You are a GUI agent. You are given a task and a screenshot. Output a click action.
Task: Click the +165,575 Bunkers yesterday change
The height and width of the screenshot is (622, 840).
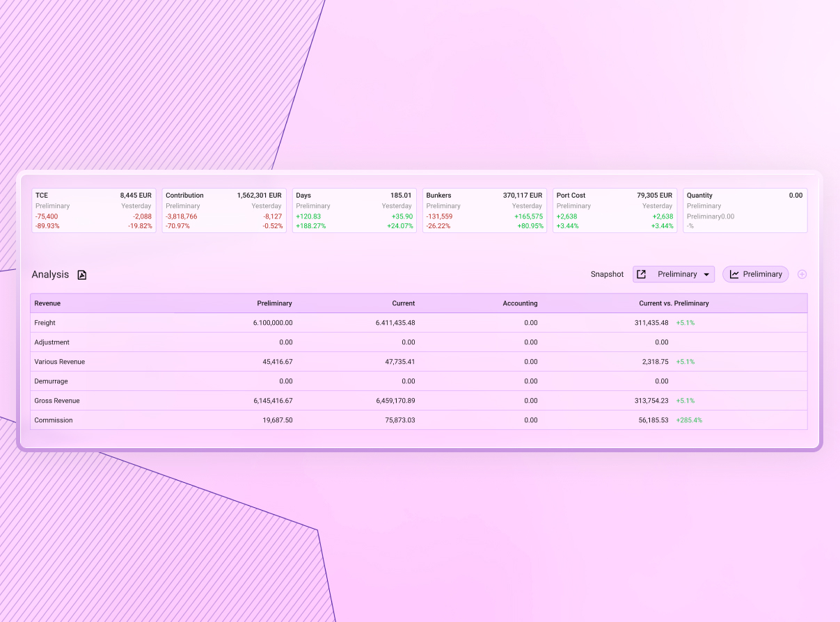tap(528, 216)
